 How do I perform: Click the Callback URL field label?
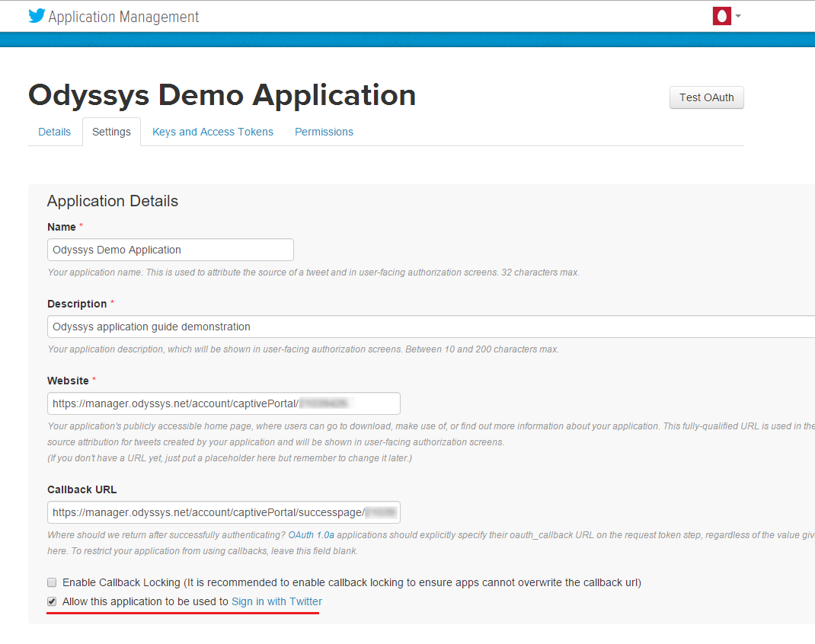[x=82, y=489]
